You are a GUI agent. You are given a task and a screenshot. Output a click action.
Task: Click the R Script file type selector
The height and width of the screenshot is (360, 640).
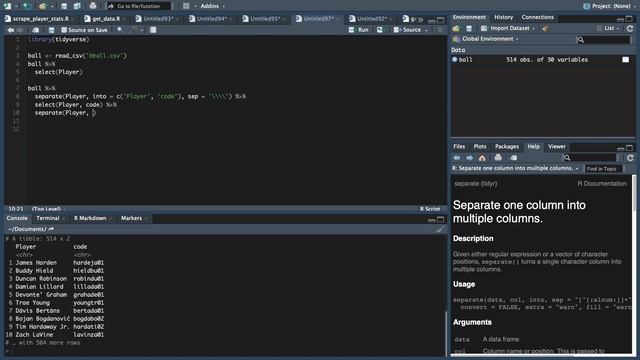tap(430, 209)
